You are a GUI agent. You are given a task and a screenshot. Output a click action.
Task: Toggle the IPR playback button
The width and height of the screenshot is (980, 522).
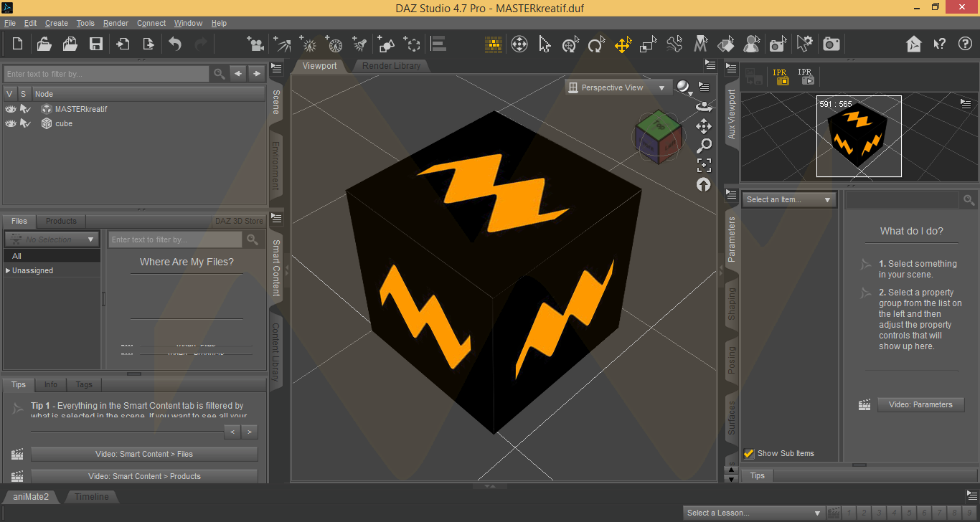pos(806,76)
